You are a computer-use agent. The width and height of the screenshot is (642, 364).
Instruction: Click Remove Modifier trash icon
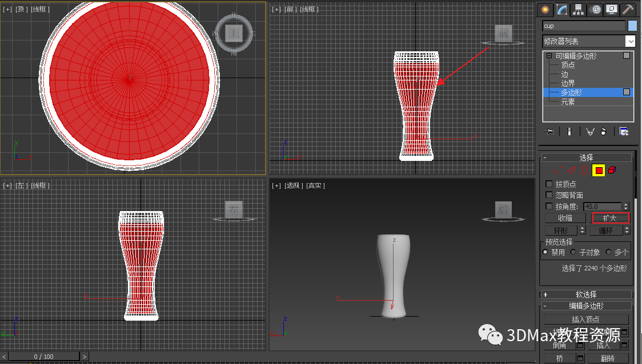click(x=604, y=131)
